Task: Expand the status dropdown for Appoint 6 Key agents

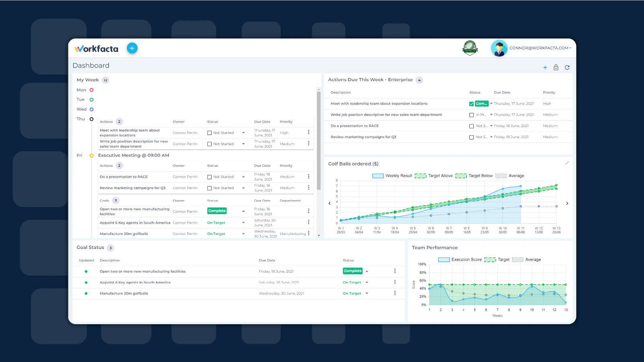Action: point(243,222)
